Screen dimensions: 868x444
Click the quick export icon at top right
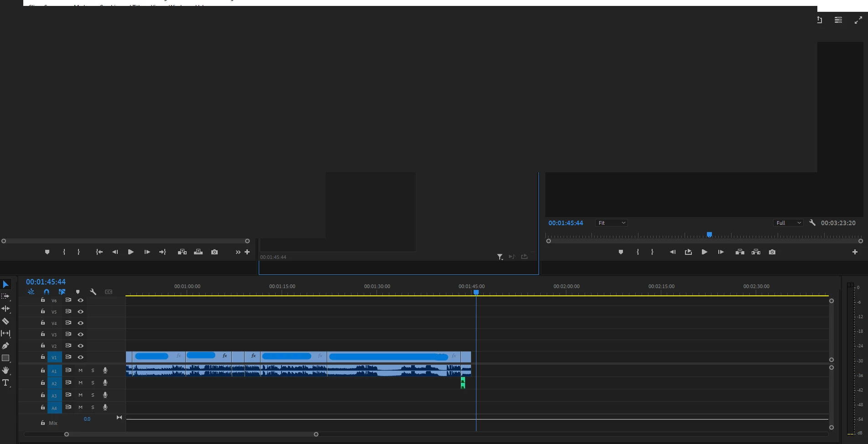point(820,20)
